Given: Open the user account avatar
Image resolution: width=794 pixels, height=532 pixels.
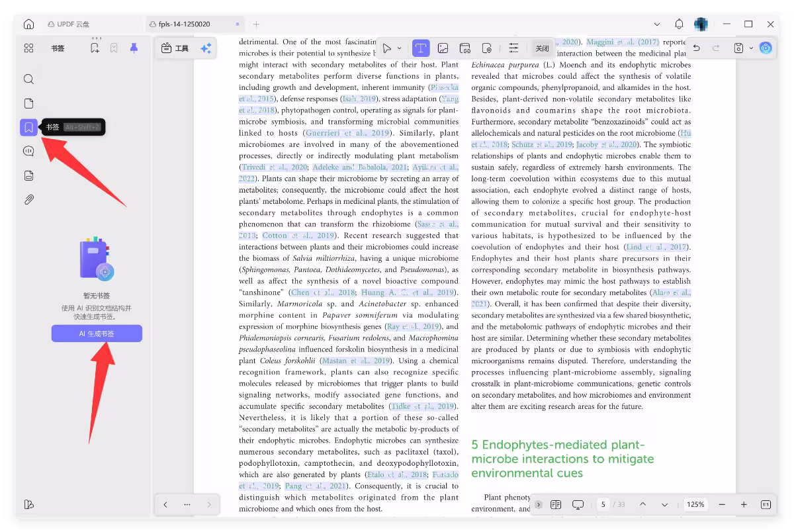Looking at the screenshot, I should [701, 24].
